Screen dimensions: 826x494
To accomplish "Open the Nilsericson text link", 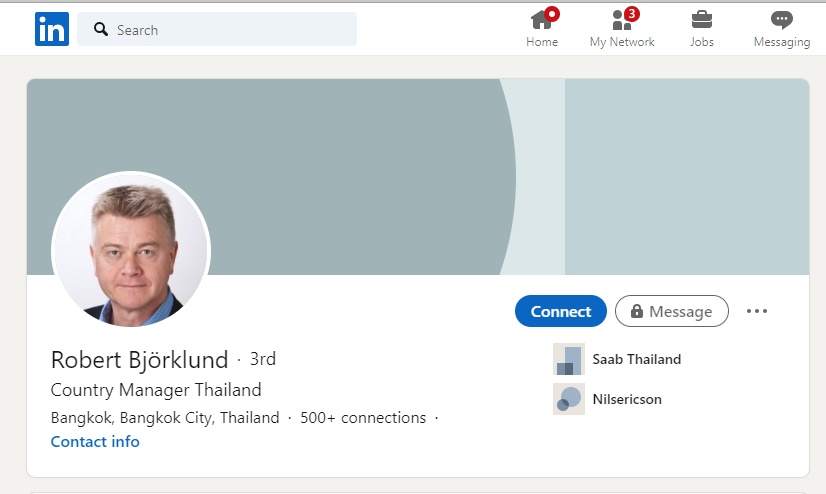I will (x=627, y=399).
